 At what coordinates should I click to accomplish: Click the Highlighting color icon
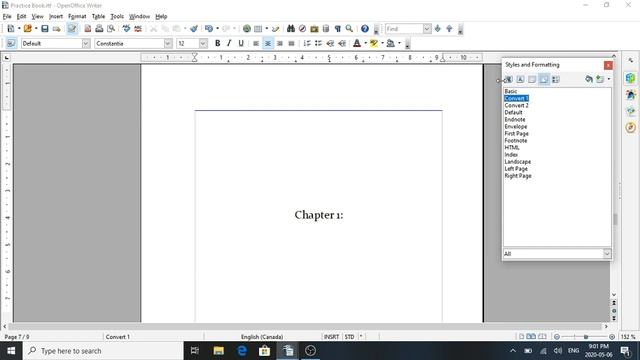point(373,43)
